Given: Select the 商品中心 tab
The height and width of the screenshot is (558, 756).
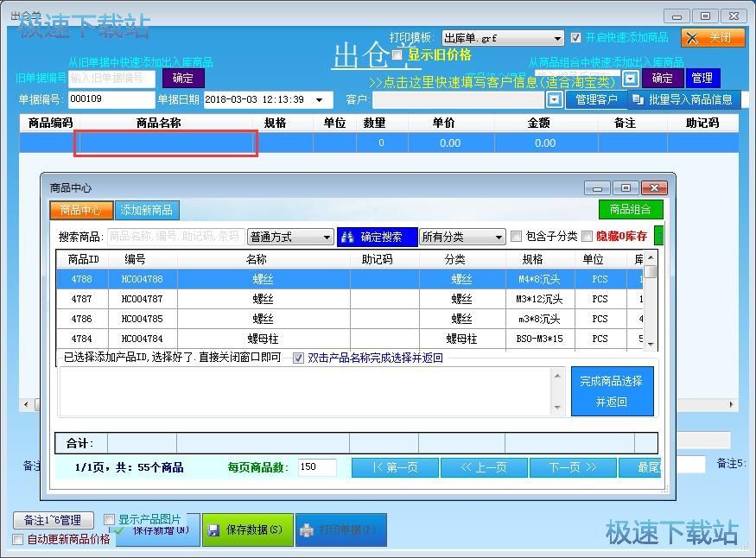Looking at the screenshot, I should point(80,210).
